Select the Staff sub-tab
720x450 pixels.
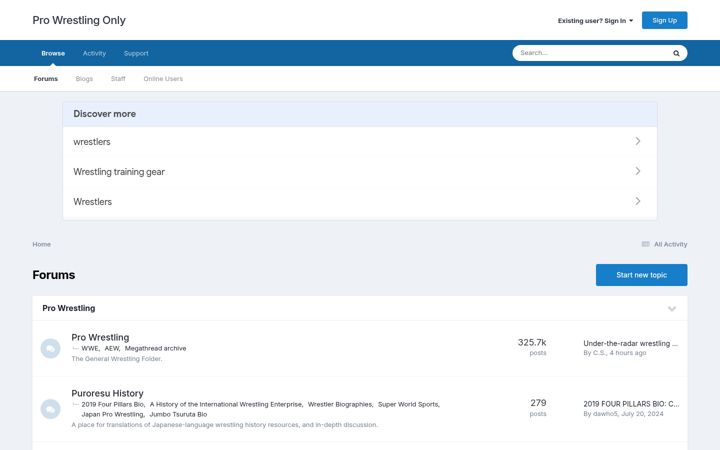point(118,79)
